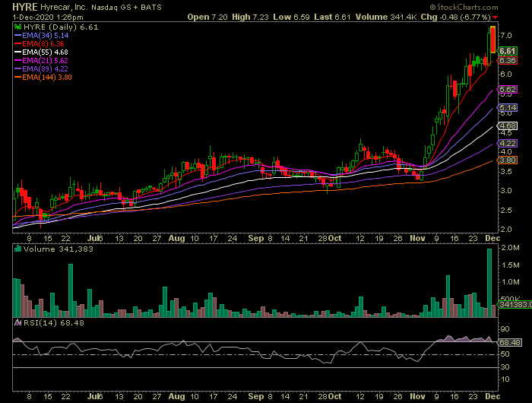Click the red 6.36 EMA price tag
The image size is (532, 403).
point(507,60)
